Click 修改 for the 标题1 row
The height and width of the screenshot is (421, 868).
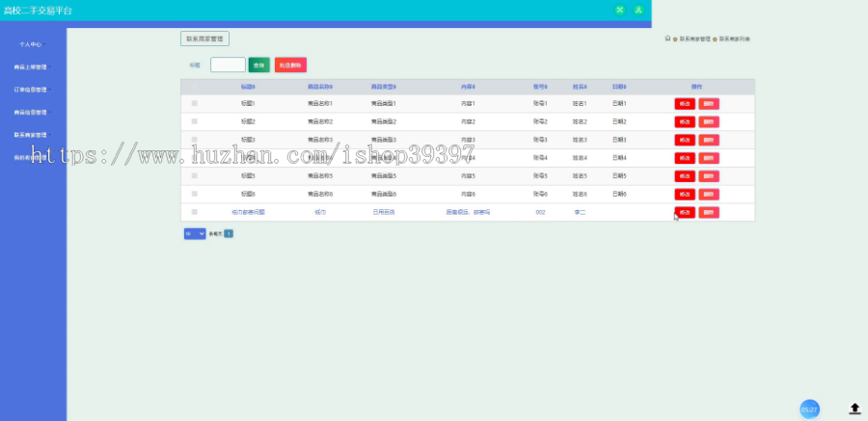pyautogui.click(x=685, y=104)
